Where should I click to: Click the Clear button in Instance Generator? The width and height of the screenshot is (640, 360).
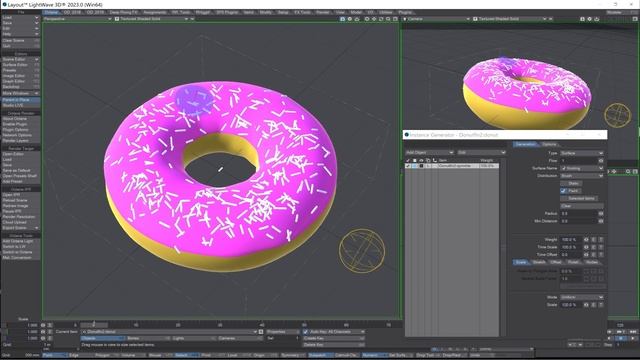[582, 206]
